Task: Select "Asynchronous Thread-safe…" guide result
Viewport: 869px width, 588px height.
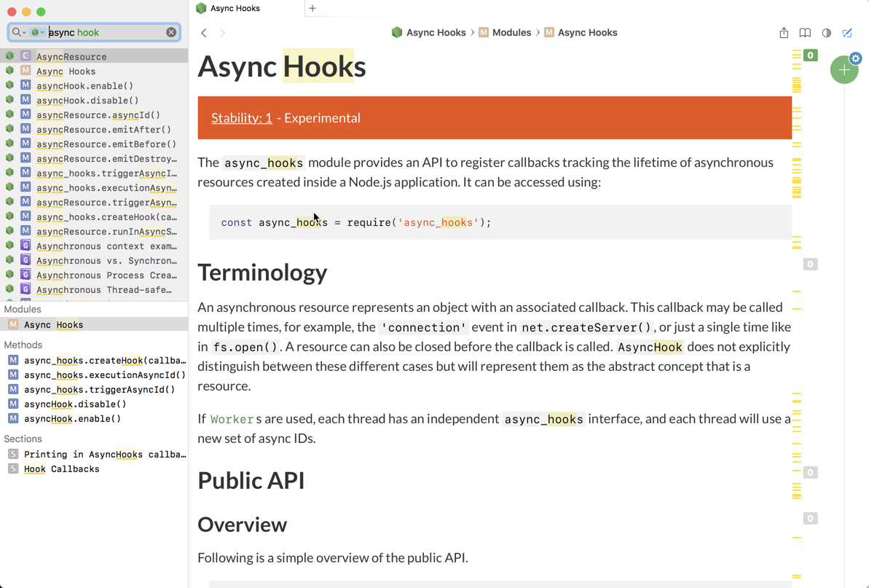Action: (94, 289)
